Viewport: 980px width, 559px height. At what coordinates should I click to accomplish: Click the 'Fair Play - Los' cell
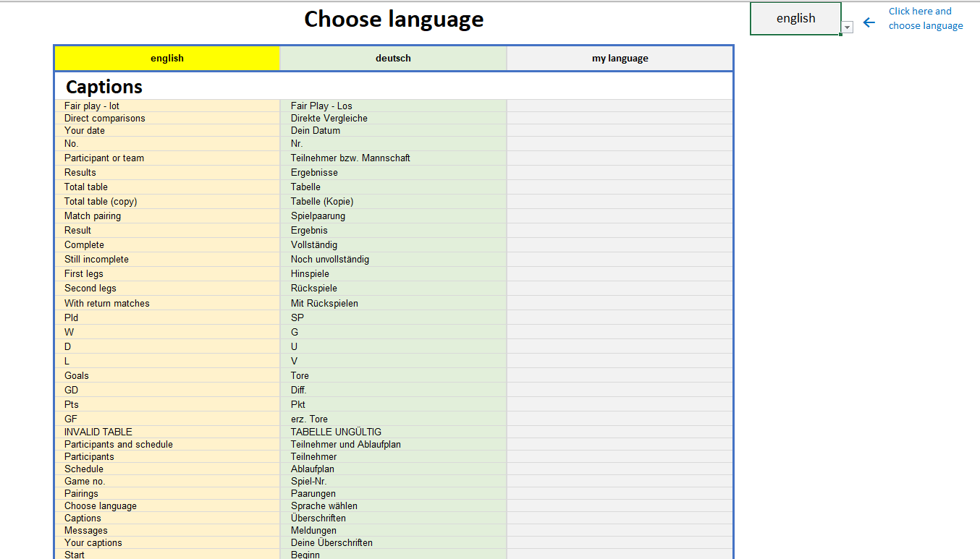393,106
